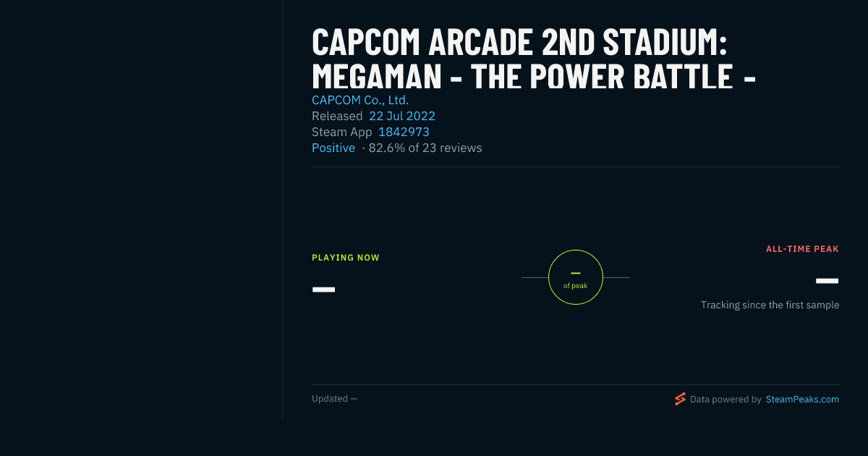The width and height of the screenshot is (868, 456).
Task: Click the 'Data powered by' text
Action: 726,399
